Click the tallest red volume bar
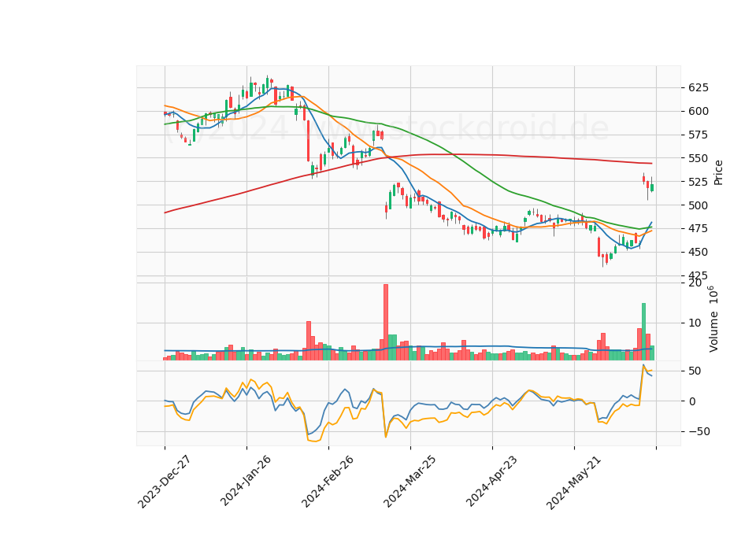The width and height of the screenshot is (756, 543). tap(386, 323)
